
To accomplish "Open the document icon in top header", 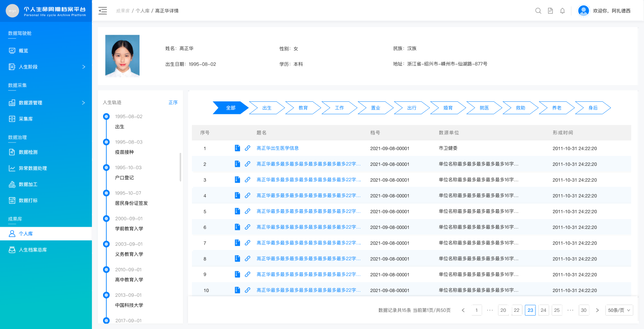I will 550,11.
